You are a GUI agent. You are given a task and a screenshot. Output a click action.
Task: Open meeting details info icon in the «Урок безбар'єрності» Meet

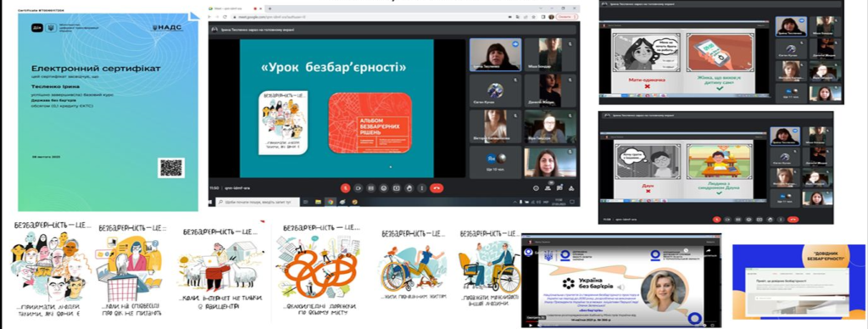536,188
